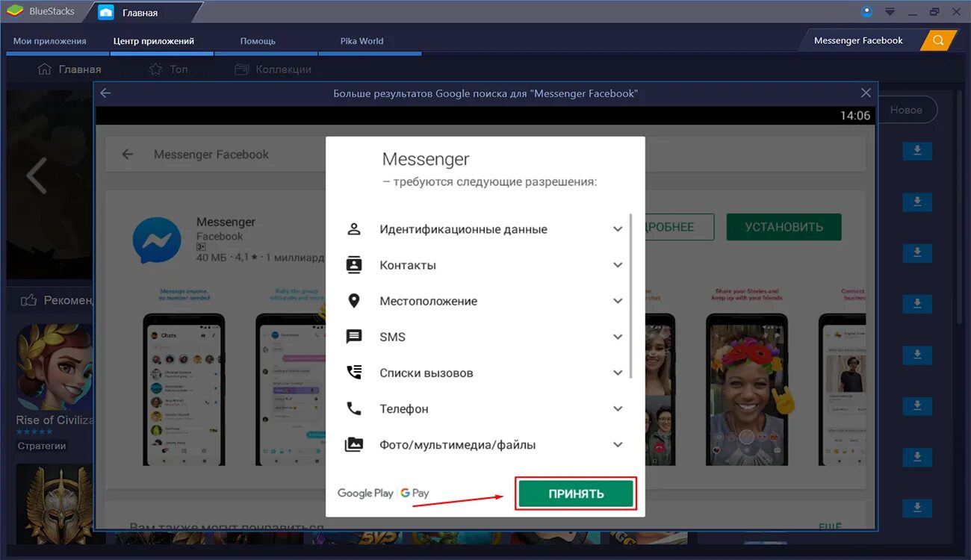Click the photo/media files icon

[x=354, y=444]
